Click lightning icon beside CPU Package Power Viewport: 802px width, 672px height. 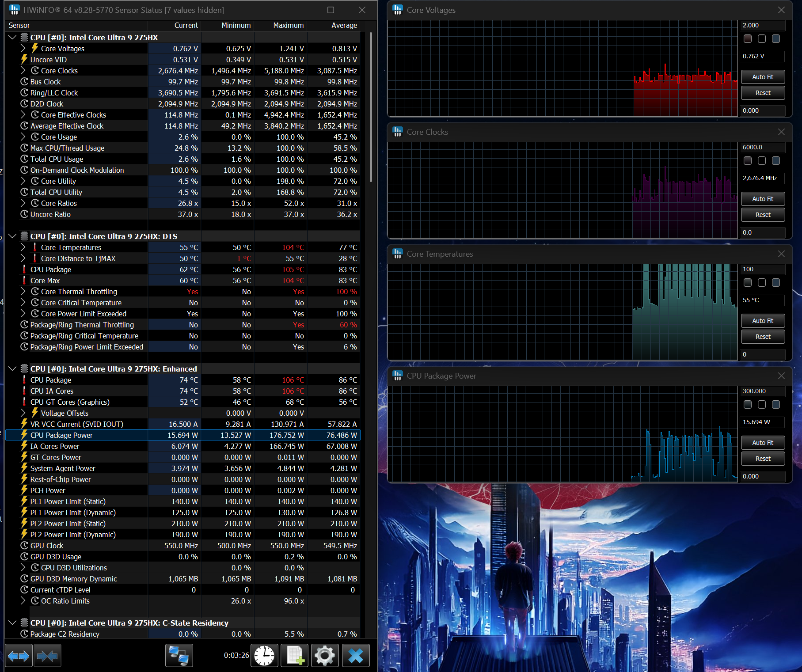pyautogui.click(x=24, y=435)
